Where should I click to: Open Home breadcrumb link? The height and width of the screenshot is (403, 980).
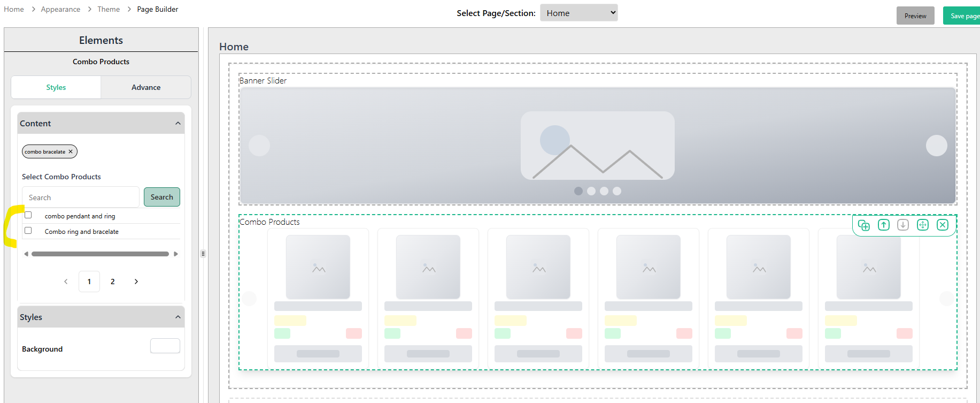[x=14, y=9]
